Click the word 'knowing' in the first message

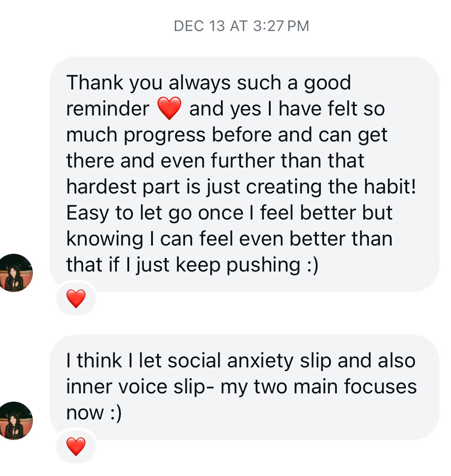(x=98, y=239)
